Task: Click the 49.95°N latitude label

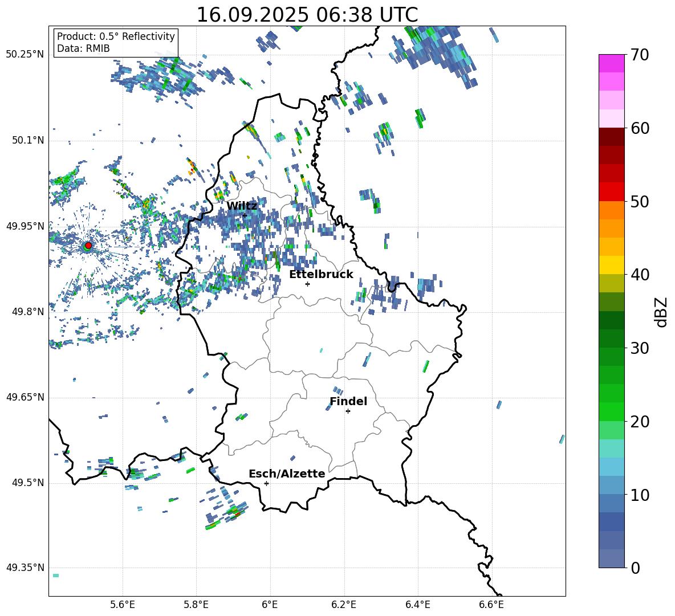Action: (x=25, y=226)
